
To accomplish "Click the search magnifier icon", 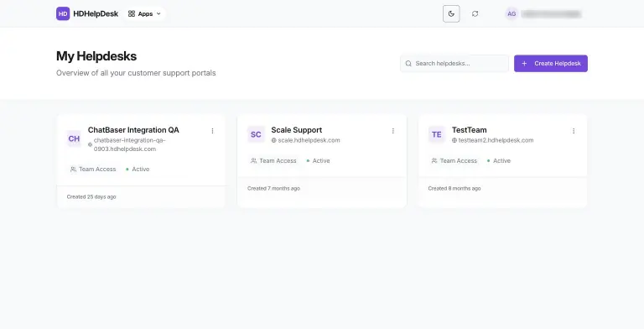I will coord(408,63).
